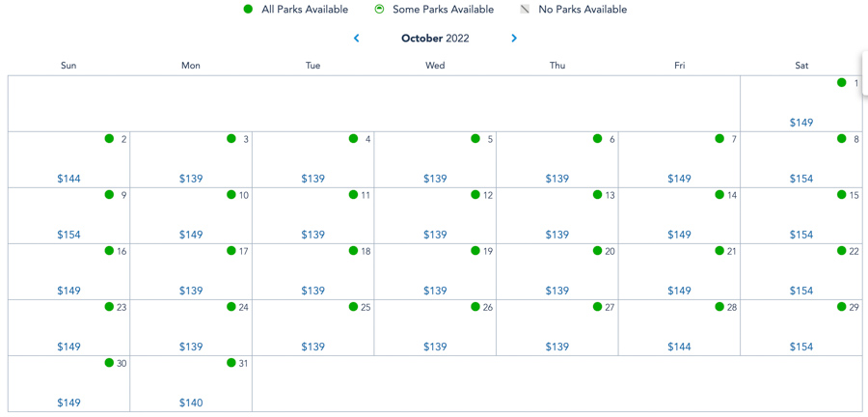Select October 19 date cell
This screenshot has height=417, width=868.
point(435,271)
